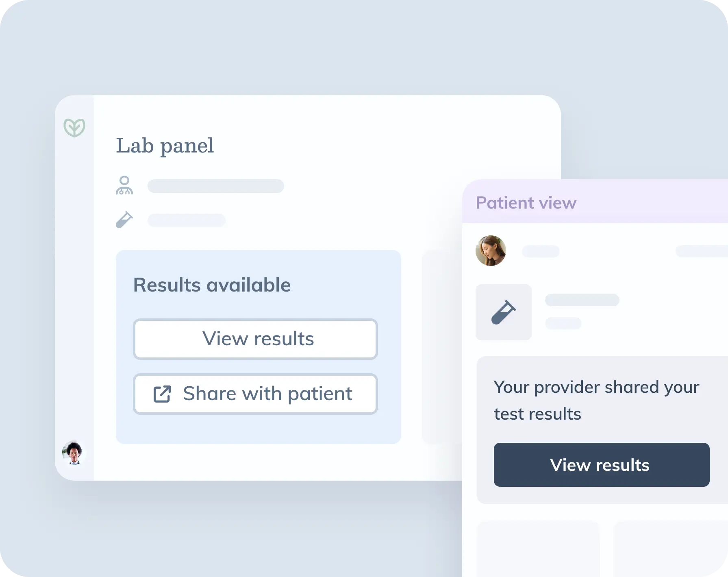Click the external share arrow icon
The width and height of the screenshot is (728, 577).
pyautogui.click(x=162, y=394)
